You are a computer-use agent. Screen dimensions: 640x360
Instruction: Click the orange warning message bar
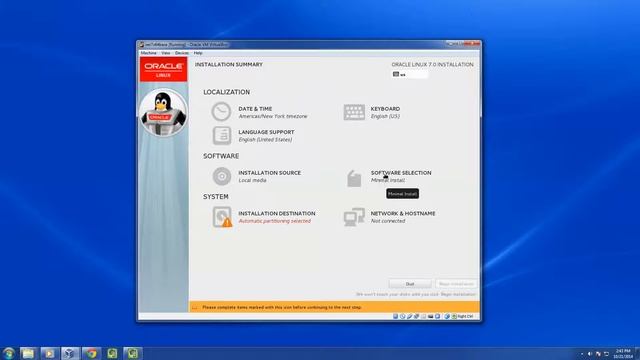point(334,307)
